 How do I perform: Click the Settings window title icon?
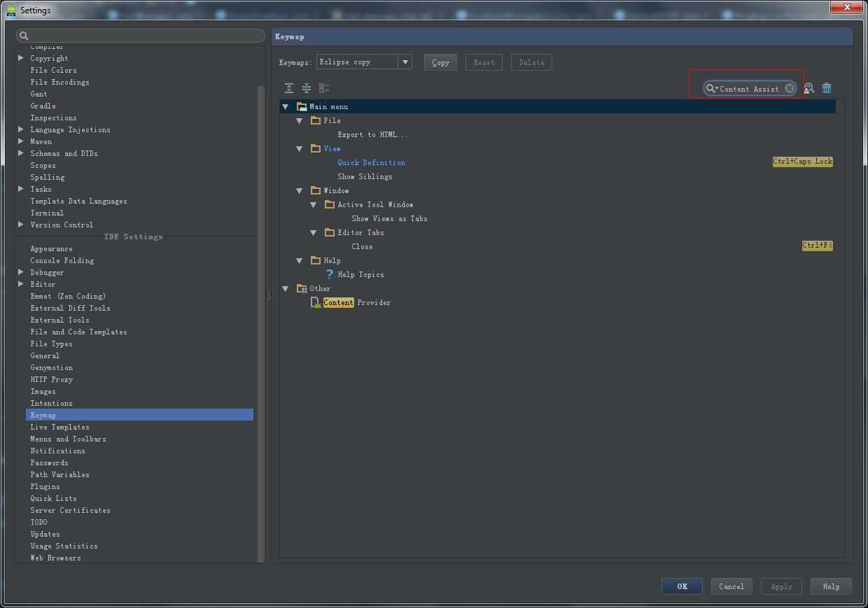11,10
